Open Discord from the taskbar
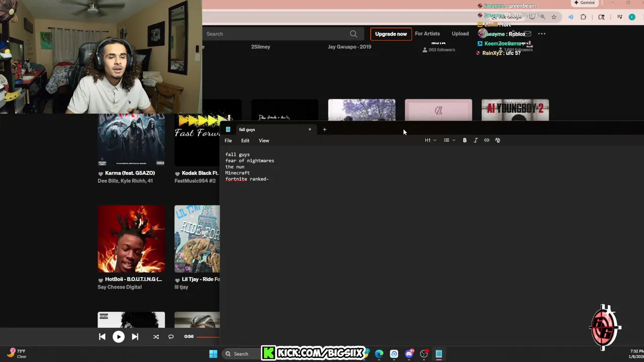The height and width of the screenshot is (362, 644). tap(409, 354)
